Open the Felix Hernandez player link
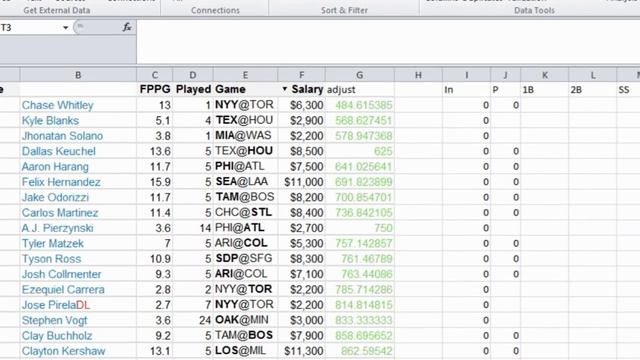 61,182
